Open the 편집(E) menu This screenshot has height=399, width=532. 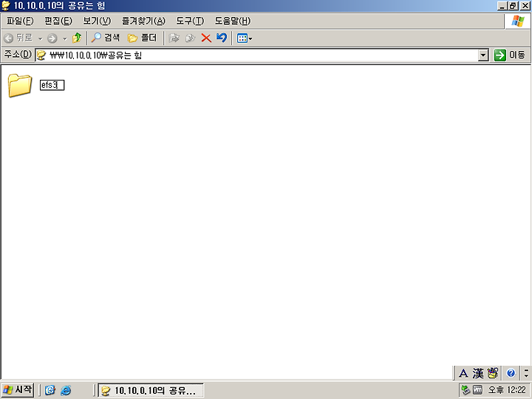pos(58,21)
